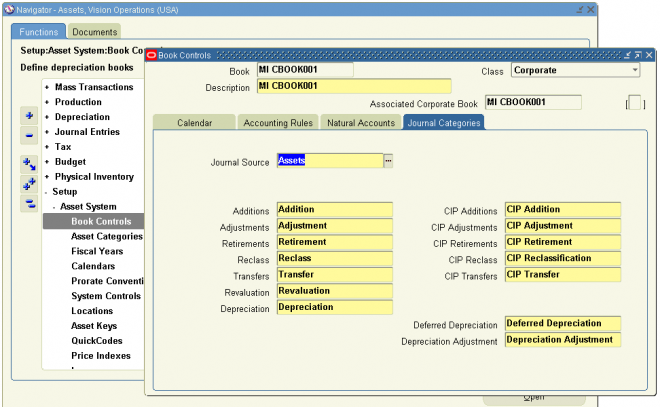The height and width of the screenshot is (407, 660).
Task: Select the Journal Categories tab
Action: pos(444,122)
